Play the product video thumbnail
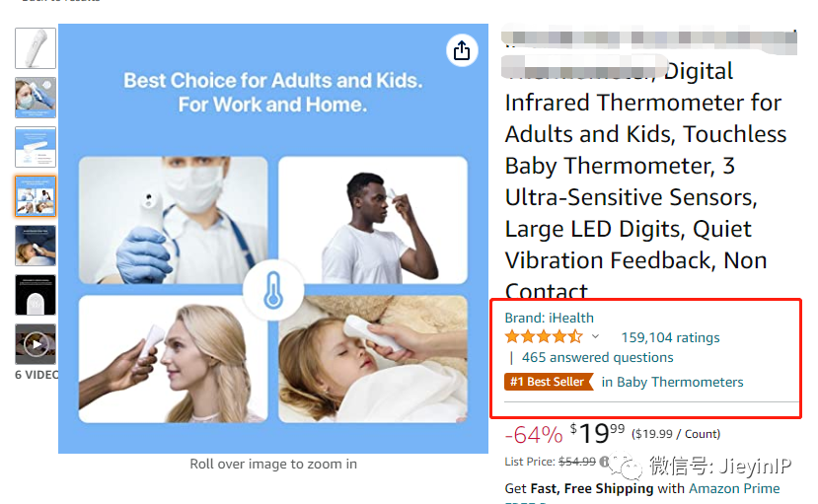Image resolution: width=818 pixels, height=504 pixels. point(36,344)
